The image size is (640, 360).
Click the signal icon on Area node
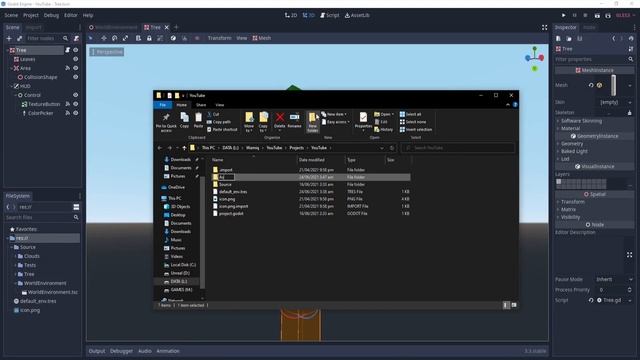[x=67, y=68]
